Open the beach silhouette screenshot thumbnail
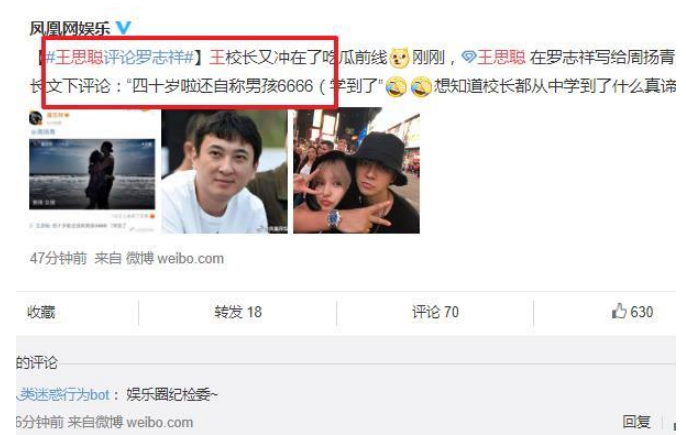Viewport: 686px width, 435px height. click(93, 171)
